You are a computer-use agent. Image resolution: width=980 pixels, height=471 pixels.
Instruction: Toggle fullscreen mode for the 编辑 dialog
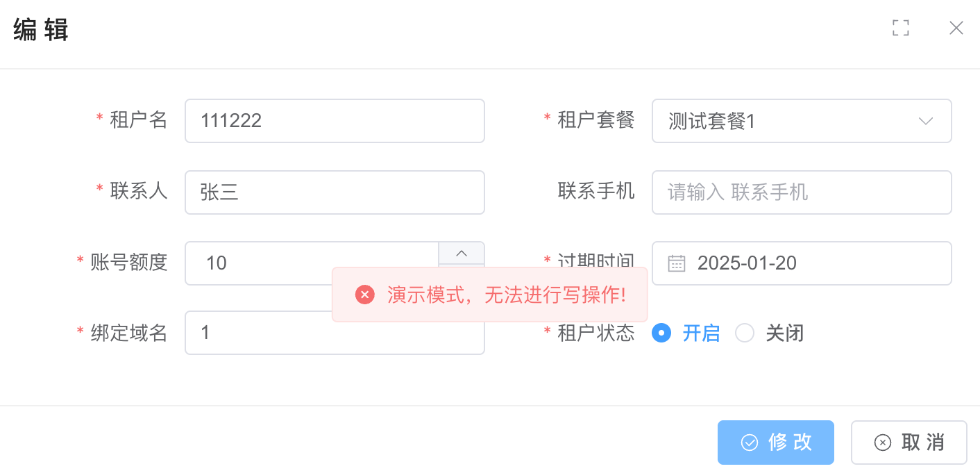pos(900,28)
